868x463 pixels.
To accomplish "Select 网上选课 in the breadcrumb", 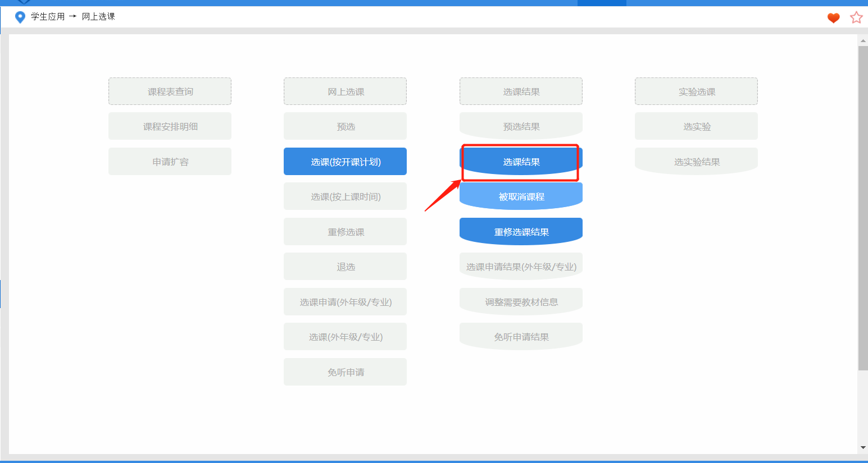I will 97,16.
